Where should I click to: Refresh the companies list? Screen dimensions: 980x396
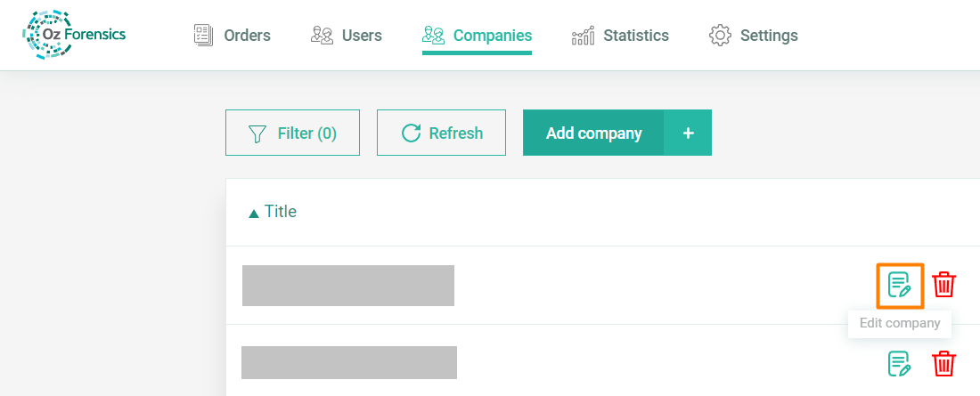click(441, 133)
